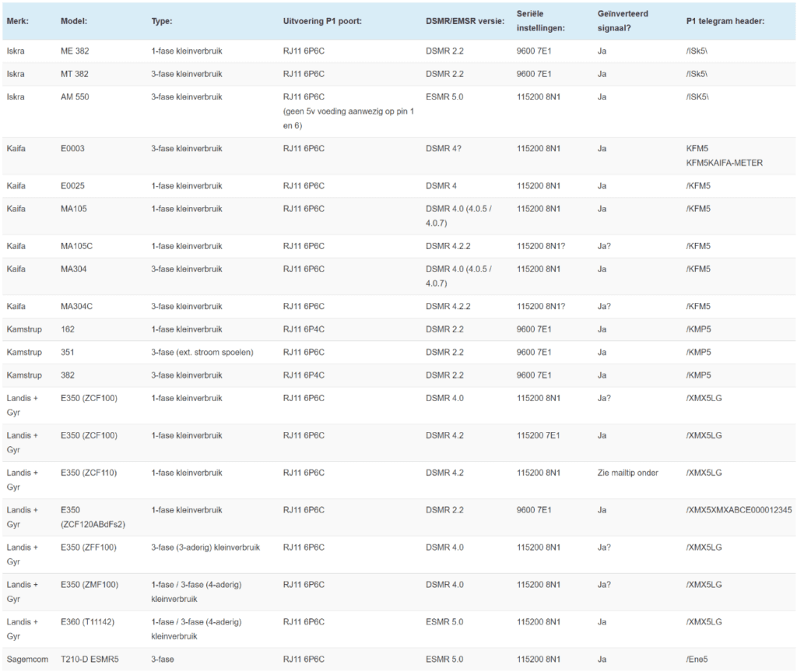Click '/XMX5LG' in the E360 row

pos(704,621)
